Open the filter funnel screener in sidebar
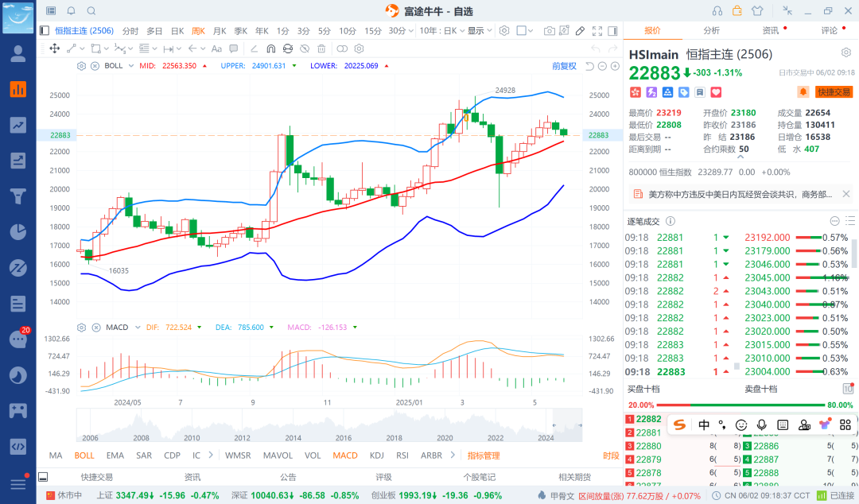The width and height of the screenshot is (859, 504). click(18, 196)
